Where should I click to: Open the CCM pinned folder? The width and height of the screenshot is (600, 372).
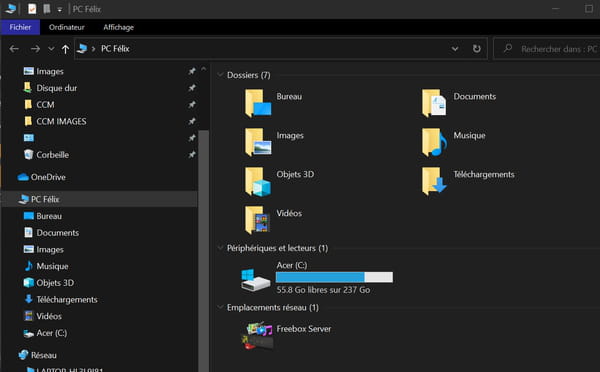click(x=45, y=105)
